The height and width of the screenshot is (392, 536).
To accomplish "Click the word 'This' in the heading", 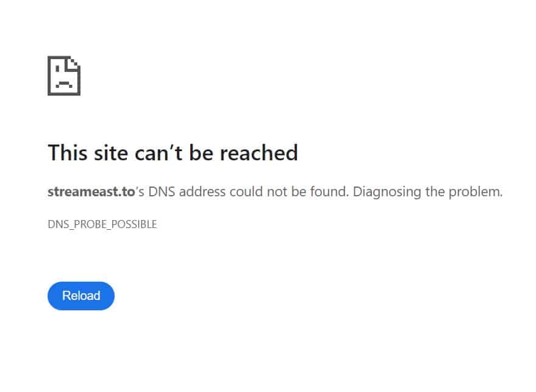I will pos(68,152).
